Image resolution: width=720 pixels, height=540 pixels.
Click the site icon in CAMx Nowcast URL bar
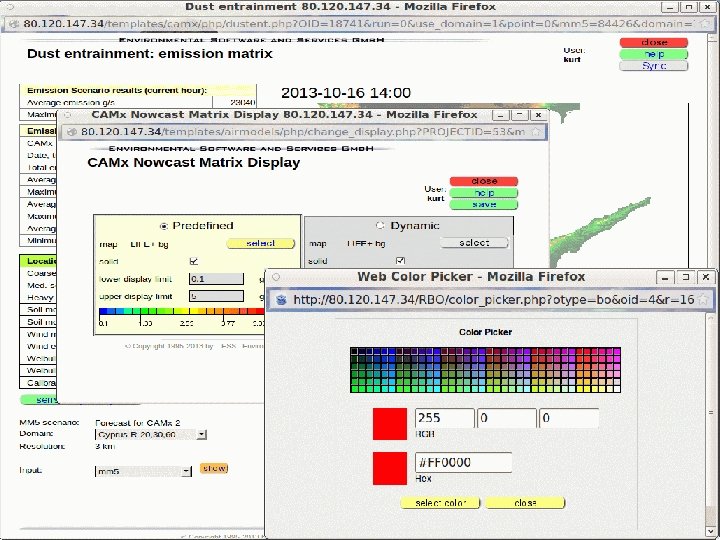coord(71,132)
